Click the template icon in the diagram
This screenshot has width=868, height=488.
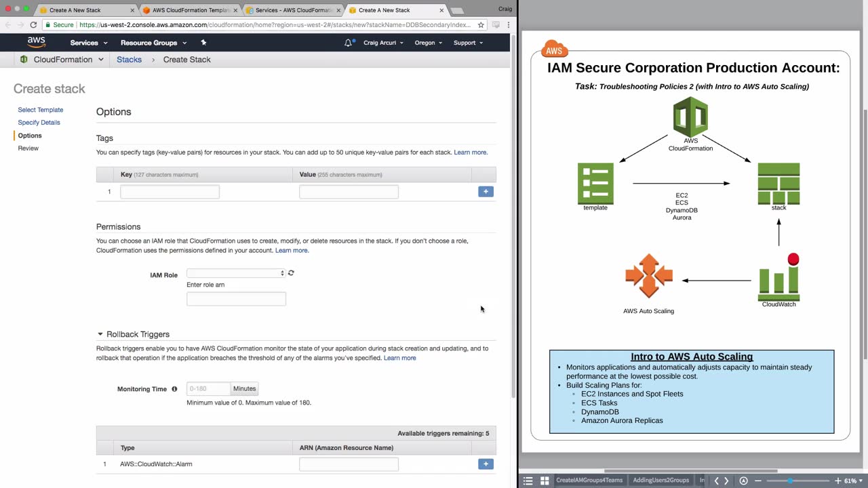click(595, 183)
